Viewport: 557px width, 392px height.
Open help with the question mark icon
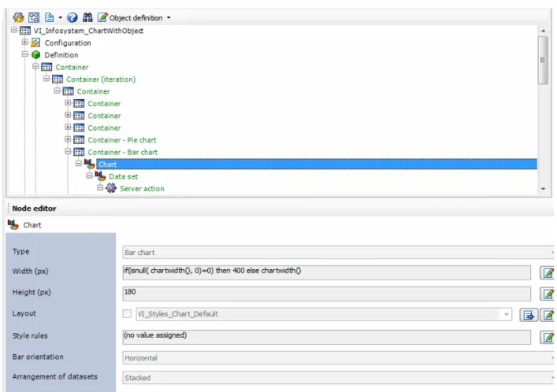coord(72,17)
